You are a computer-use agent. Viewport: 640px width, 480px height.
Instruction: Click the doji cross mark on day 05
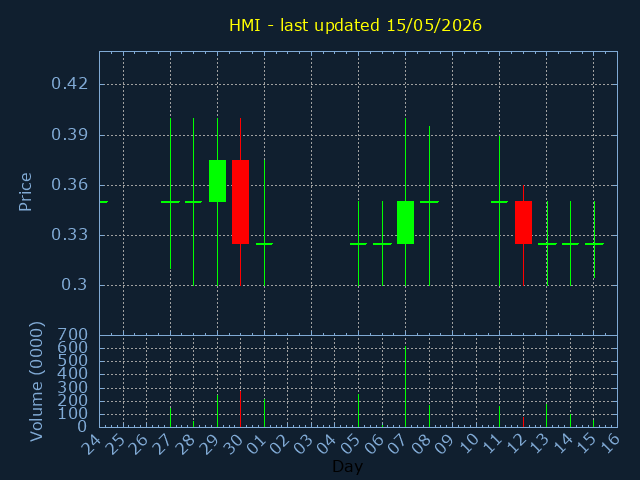click(358, 244)
